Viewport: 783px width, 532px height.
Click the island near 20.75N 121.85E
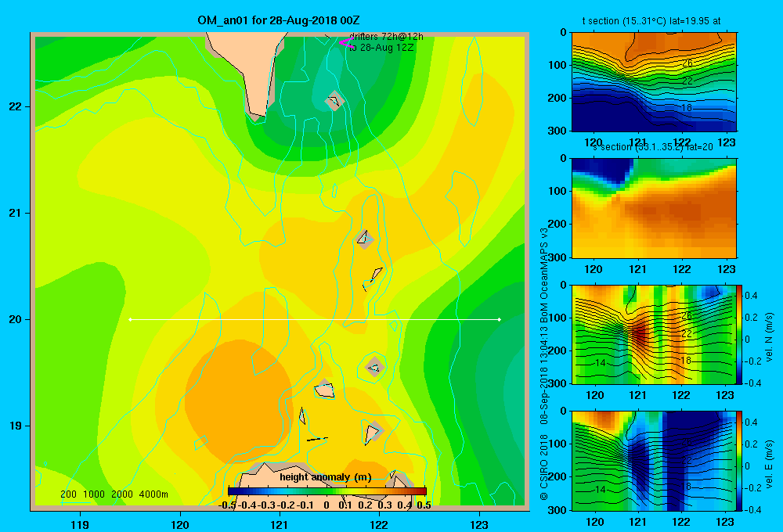pyautogui.click(x=365, y=239)
